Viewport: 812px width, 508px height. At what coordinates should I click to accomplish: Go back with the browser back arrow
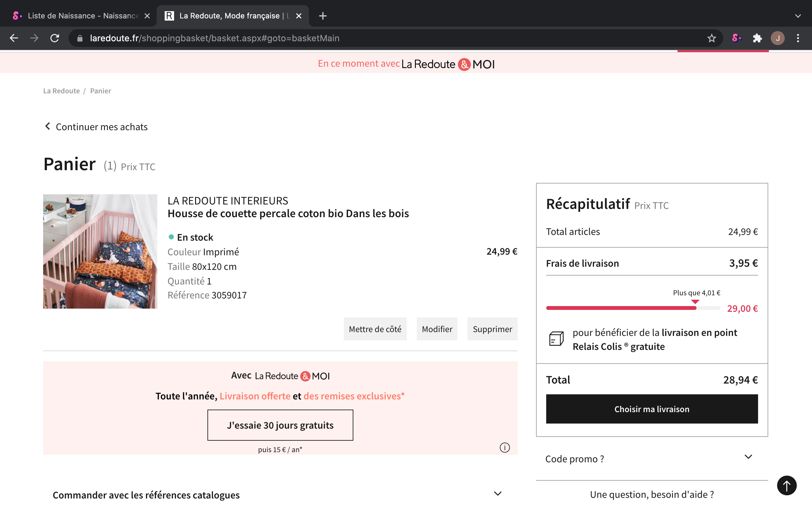pos(14,38)
